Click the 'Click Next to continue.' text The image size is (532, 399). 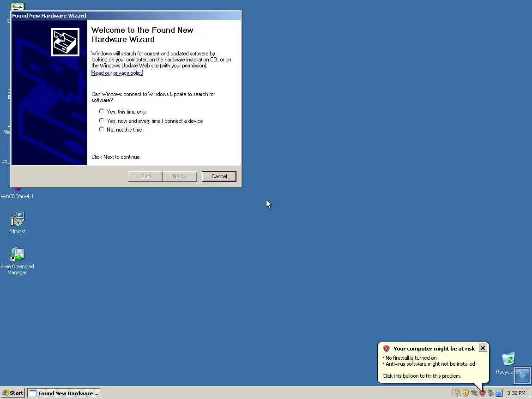point(116,157)
